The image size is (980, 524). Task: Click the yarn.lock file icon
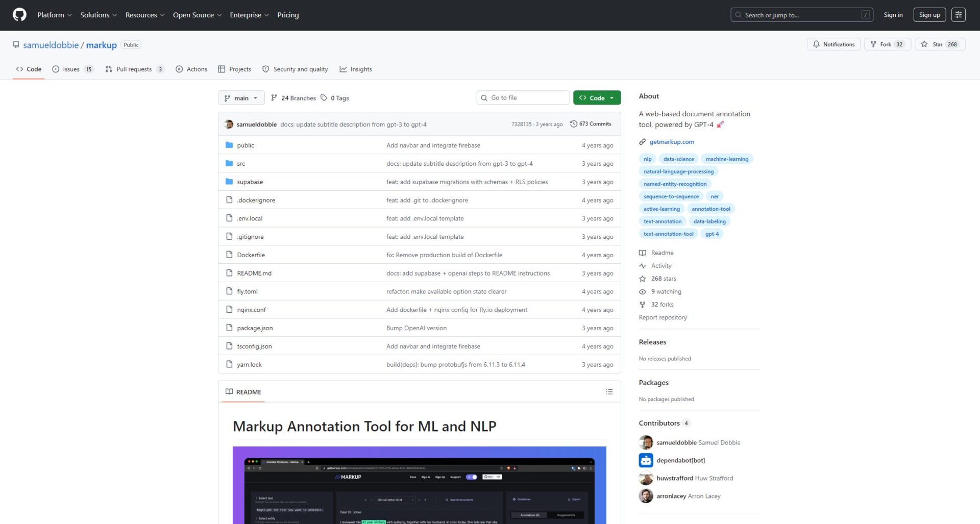(229, 364)
